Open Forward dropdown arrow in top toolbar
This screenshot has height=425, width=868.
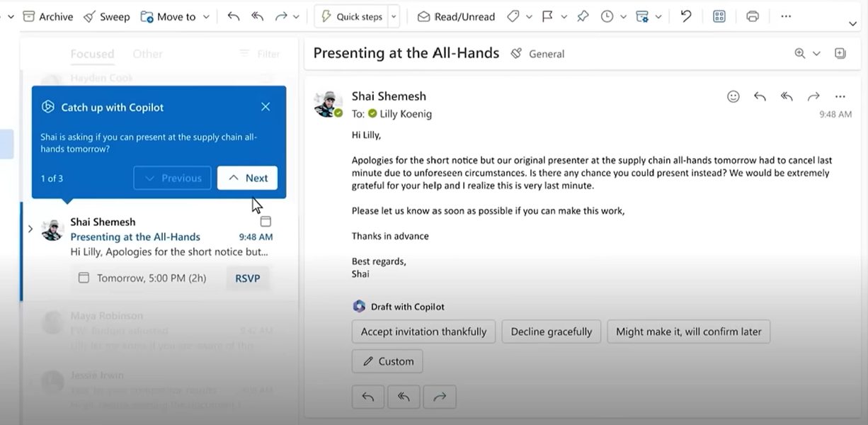coord(296,16)
